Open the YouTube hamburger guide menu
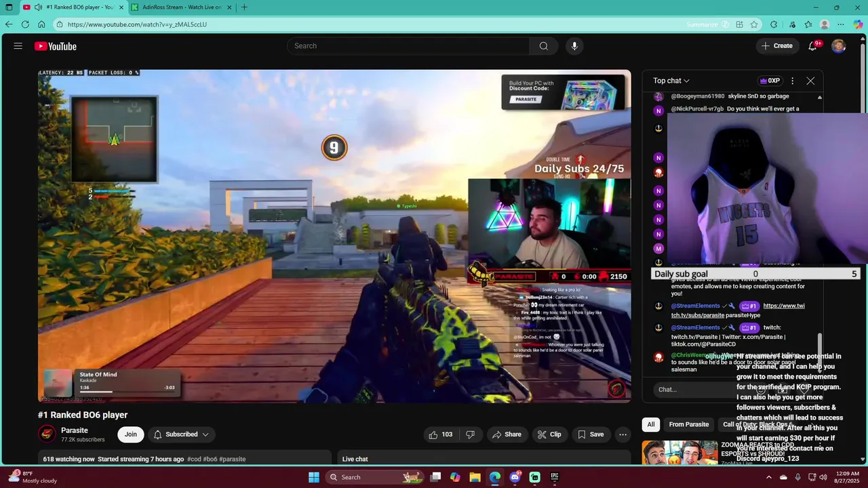The image size is (868, 488). pos(18,46)
